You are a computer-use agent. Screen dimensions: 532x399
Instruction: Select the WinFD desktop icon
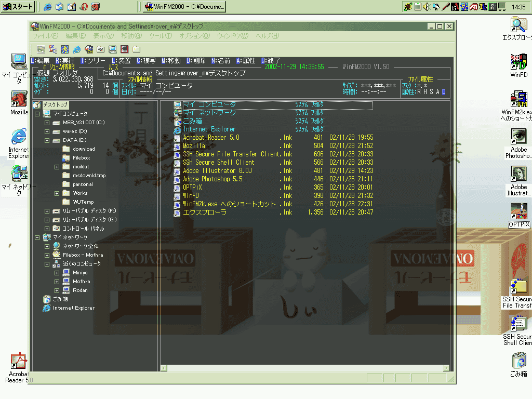[519, 65]
